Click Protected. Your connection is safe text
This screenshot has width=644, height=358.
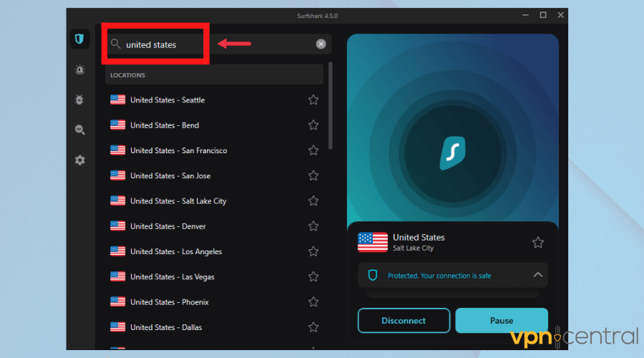click(x=439, y=276)
